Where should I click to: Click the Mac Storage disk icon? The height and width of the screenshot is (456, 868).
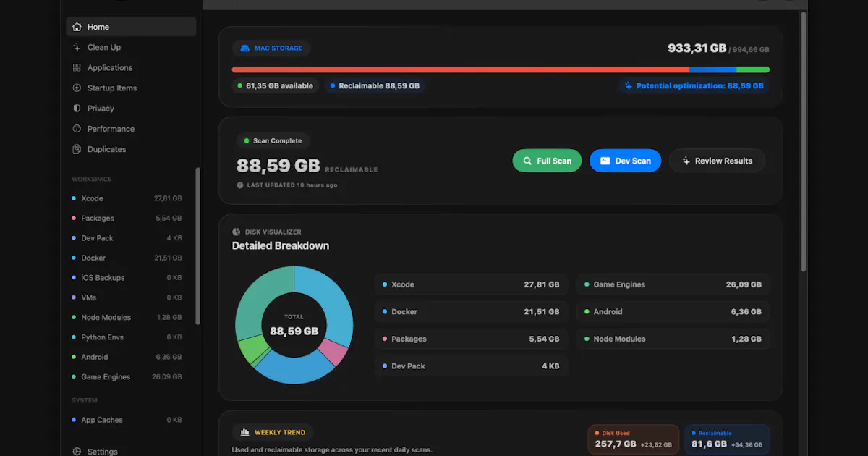pos(244,48)
